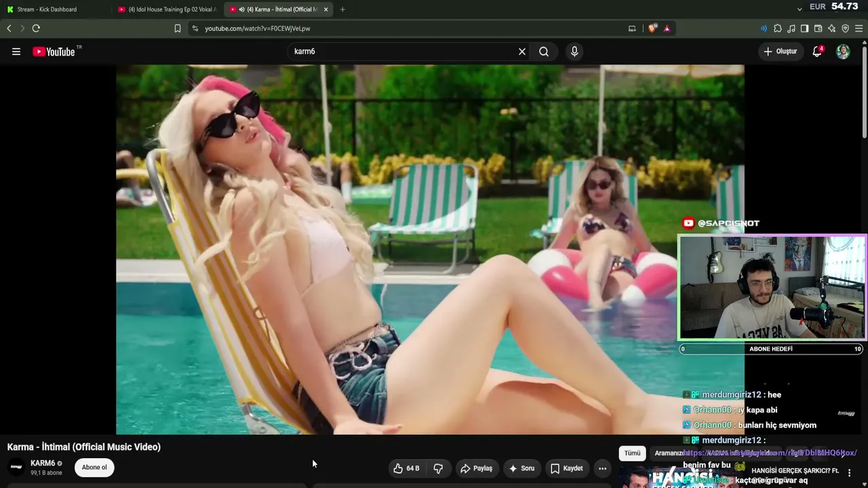Open the media control music-note icon

(791, 28)
